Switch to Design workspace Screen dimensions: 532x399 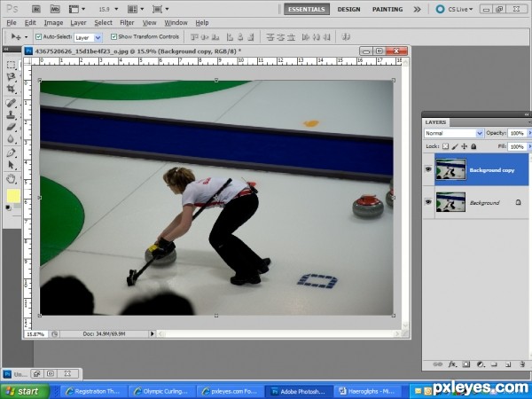point(348,9)
